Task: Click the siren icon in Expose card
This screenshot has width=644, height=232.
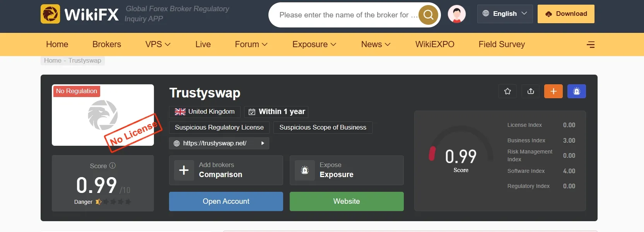Action: [305, 170]
